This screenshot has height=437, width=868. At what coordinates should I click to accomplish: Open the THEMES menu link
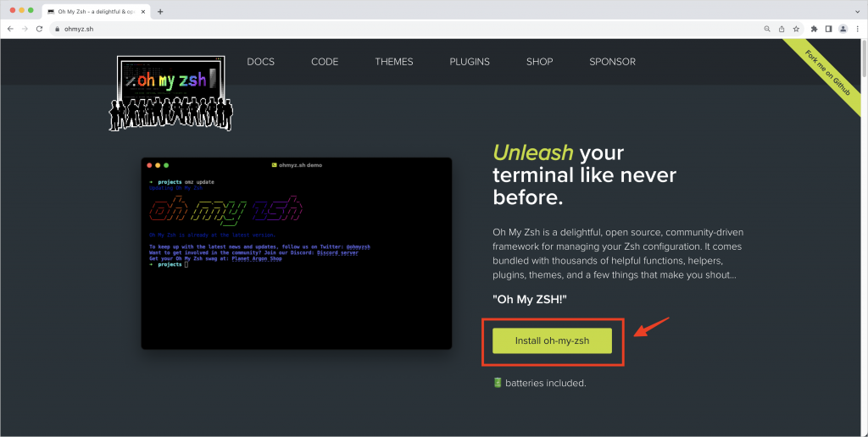coord(394,62)
